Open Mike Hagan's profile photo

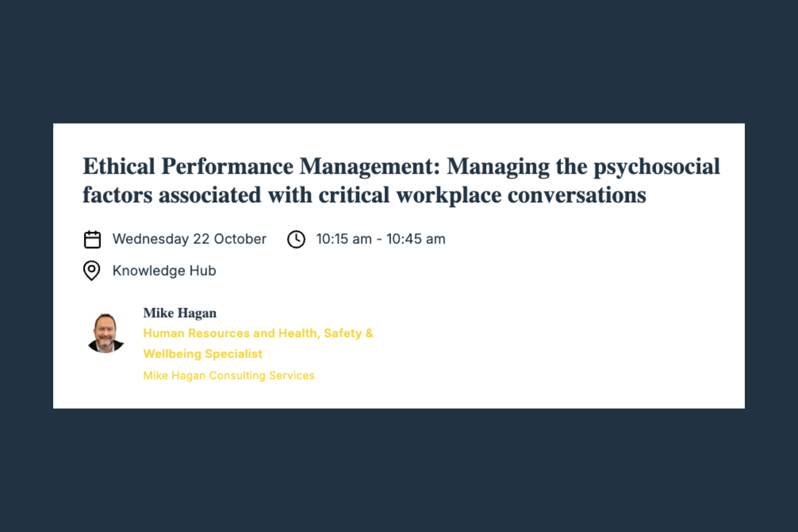tap(105, 333)
